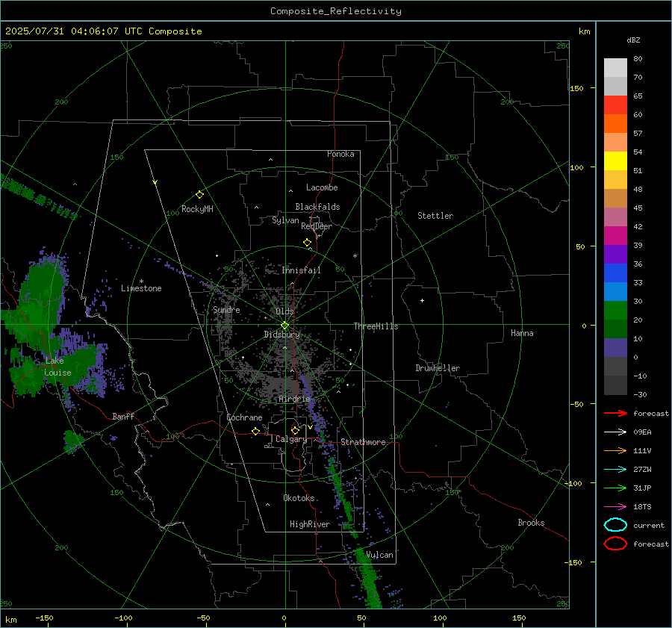Screen dimensions: 672x628
Task: Select the orange 57–60 dBZ color swatch
Action: tap(615, 124)
